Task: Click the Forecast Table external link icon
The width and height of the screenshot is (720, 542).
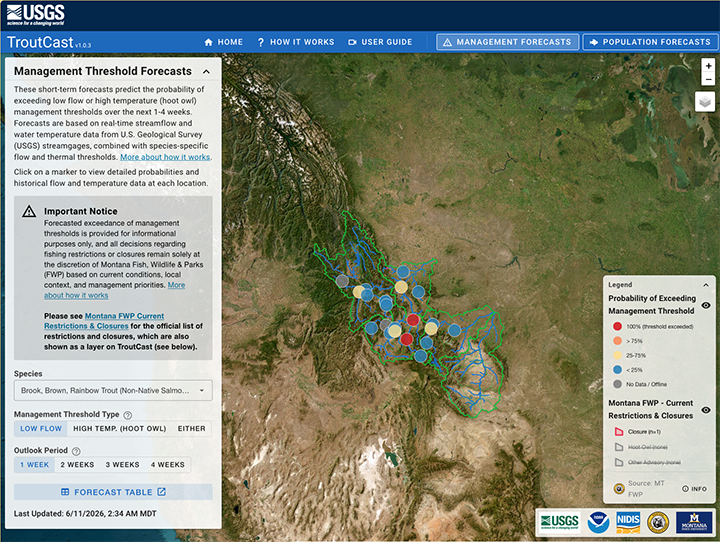Action: click(x=161, y=492)
